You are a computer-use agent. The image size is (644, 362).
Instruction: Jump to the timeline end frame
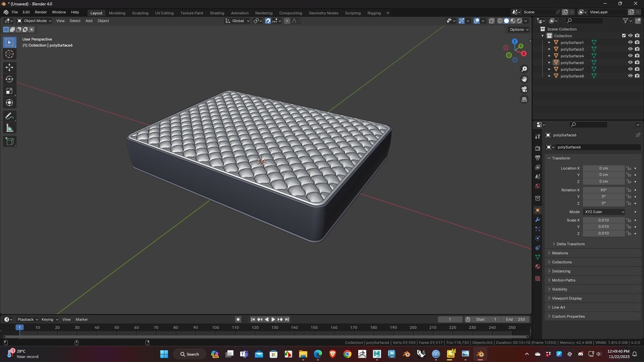[287, 319]
